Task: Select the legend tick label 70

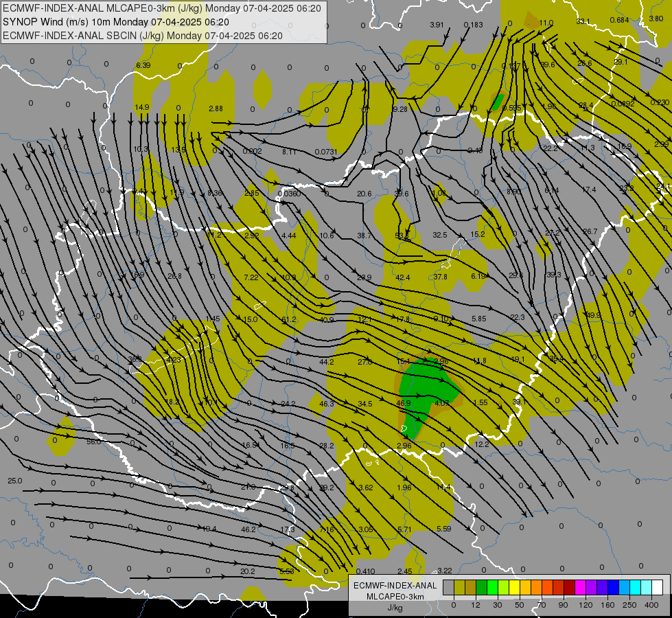Action: tap(541, 605)
